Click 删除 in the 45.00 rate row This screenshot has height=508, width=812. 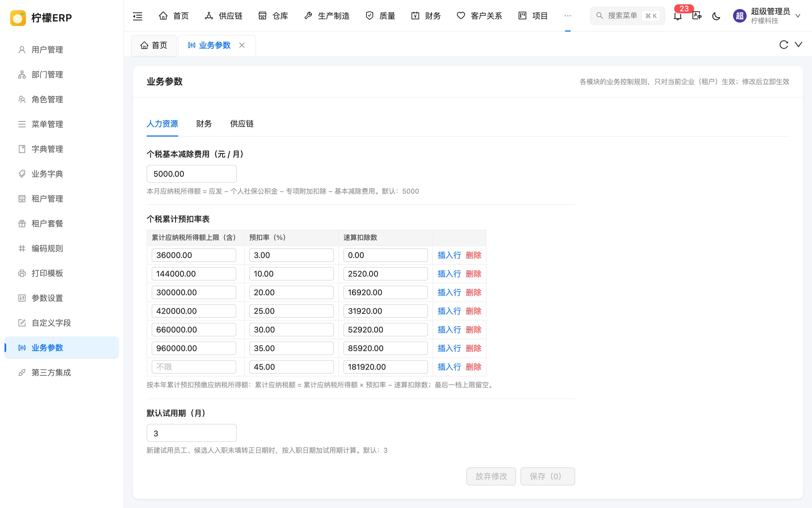click(x=473, y=367)
